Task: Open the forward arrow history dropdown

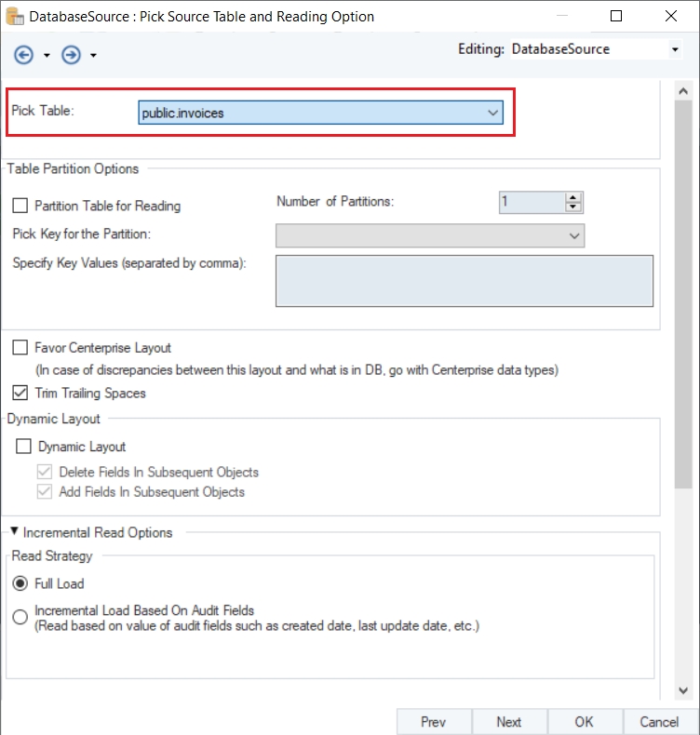Action: pyautogui.click(x=94, y=56)
